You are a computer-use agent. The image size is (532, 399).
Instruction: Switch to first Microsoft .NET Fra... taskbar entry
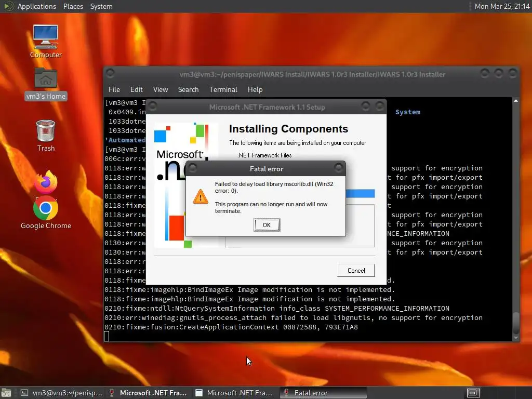click(148, 393)
